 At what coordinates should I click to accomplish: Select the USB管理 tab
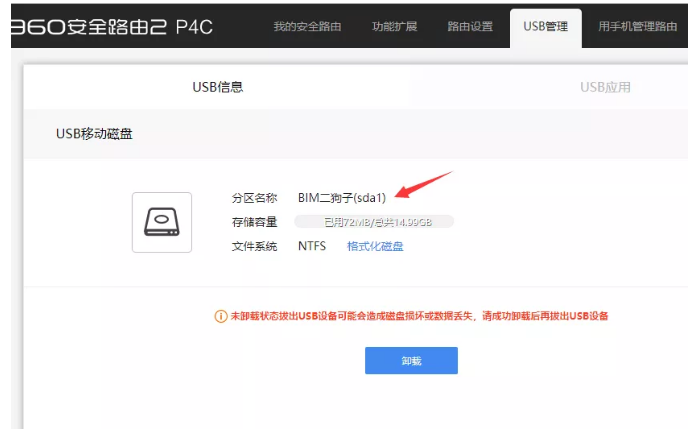coord(546,28)
